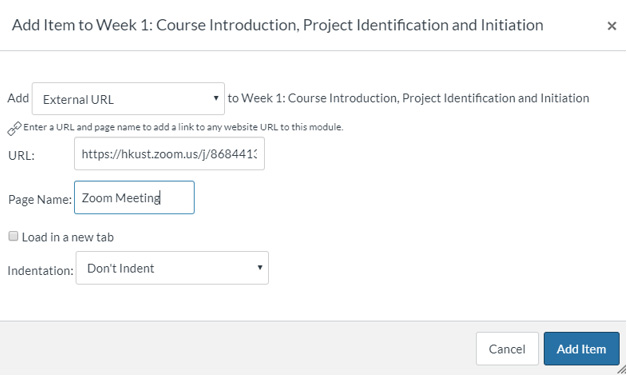This screenshot has width=627, height=381.
Task: Confirm with the Add Item button
Action: tap(581, 349)
